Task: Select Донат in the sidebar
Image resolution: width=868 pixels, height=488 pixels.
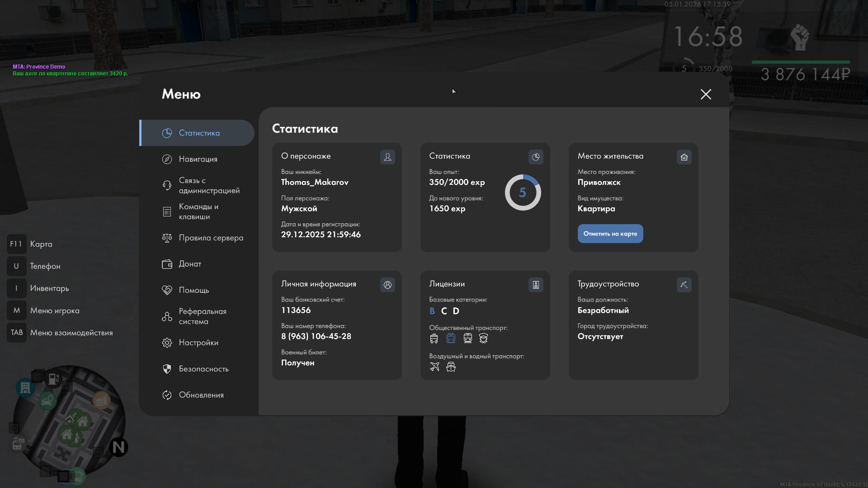Action: click(190, 264)
